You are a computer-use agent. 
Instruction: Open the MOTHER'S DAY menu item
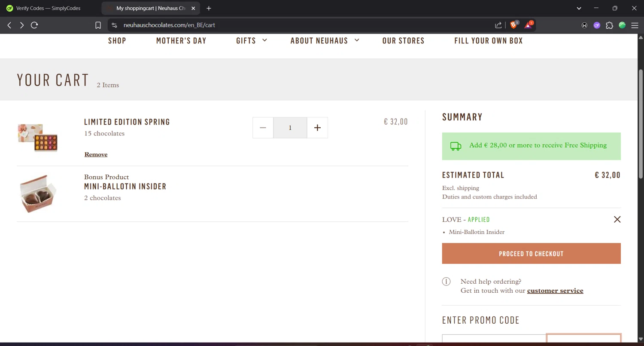181,41
